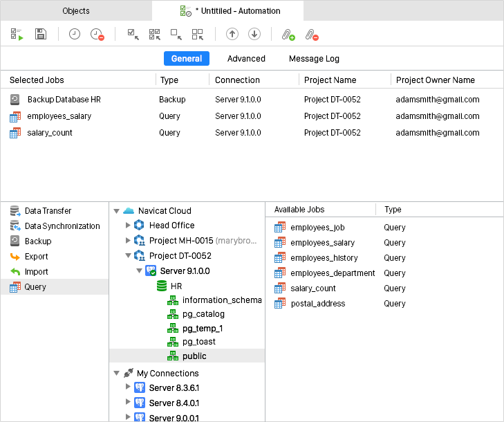This screenshot has height=422, width=504.
Task: Select pg_temp_1 schema
Action: pos(203,328)
